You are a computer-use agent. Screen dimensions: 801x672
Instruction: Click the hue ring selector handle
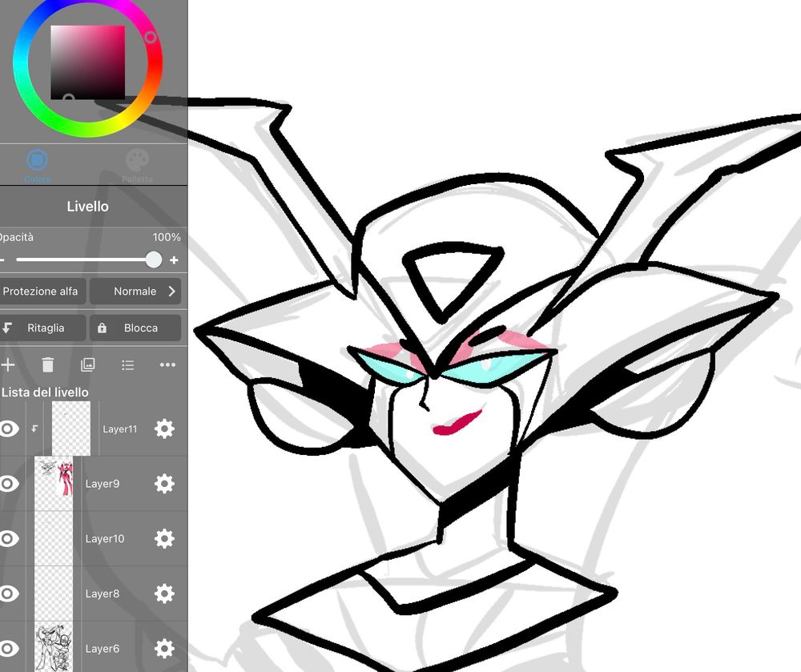click(151, 38)
